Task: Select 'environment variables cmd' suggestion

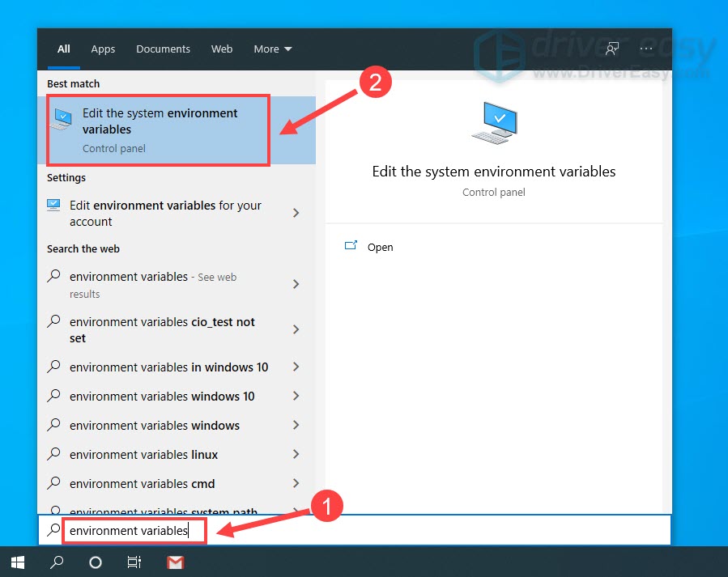Action: pyautogui.click(x=158, y=484)
